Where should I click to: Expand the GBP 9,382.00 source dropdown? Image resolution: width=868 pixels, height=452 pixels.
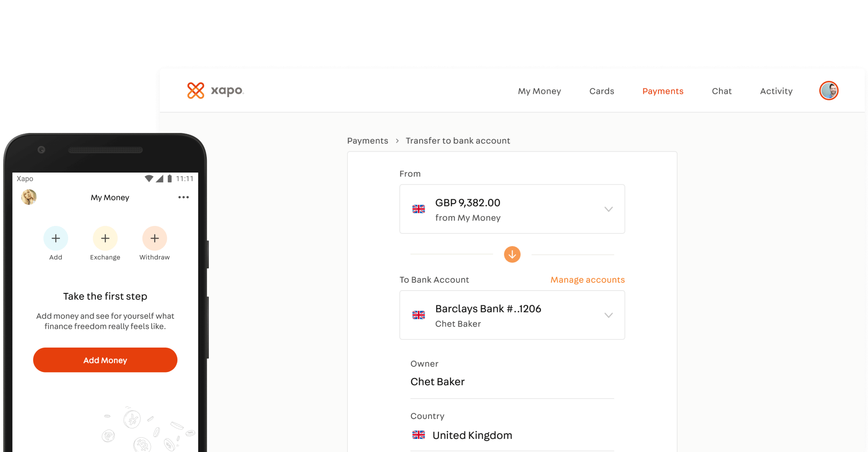pyautogui.click(x=608, y=208)
